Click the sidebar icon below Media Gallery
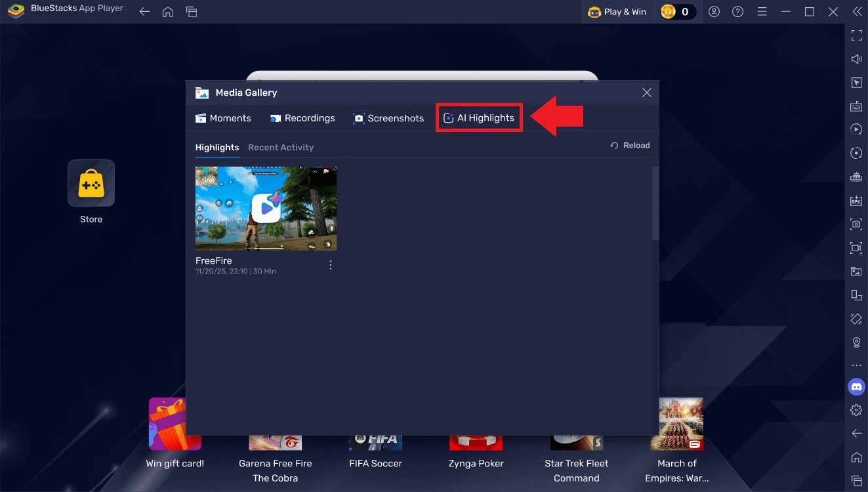This screenshot has width=868, height=492. 856,295
